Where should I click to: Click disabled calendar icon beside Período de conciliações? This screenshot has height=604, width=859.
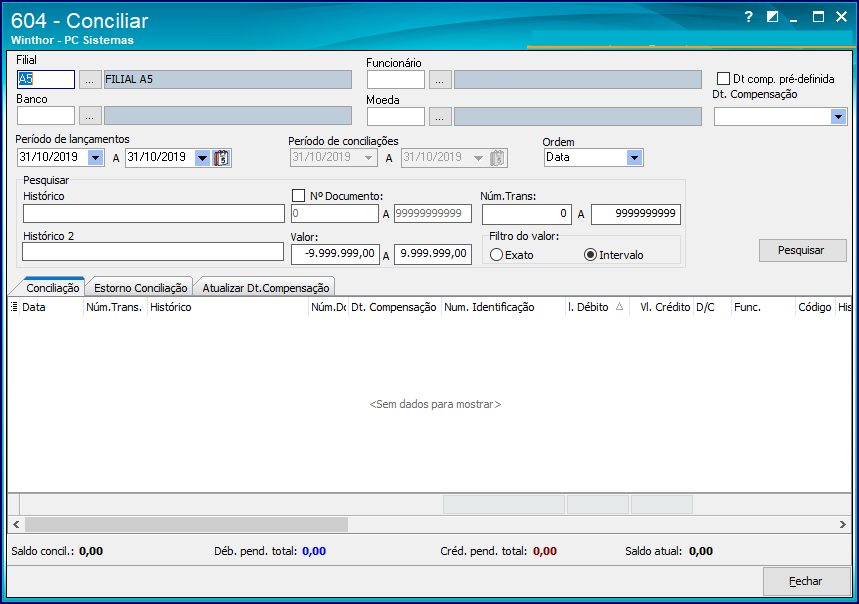[x=497, y=158]
